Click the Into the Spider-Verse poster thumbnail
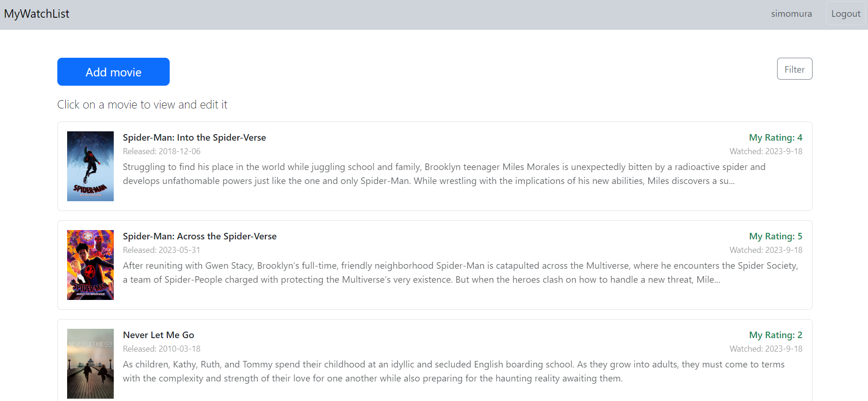 pyautogui.click(x=90, y=166)
